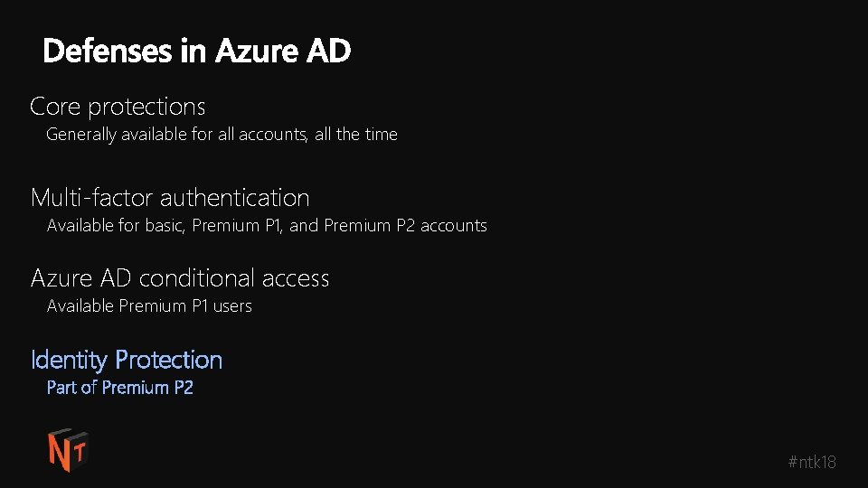Click the orange NT cube logo
Image resolution: width=868 pixels, height=488 pixels.
tap(68, 450)
